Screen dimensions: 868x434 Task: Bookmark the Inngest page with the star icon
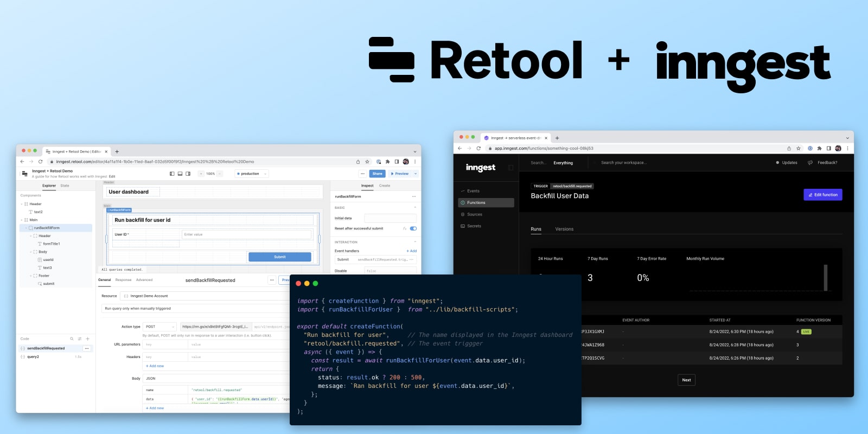click(798, 148)
